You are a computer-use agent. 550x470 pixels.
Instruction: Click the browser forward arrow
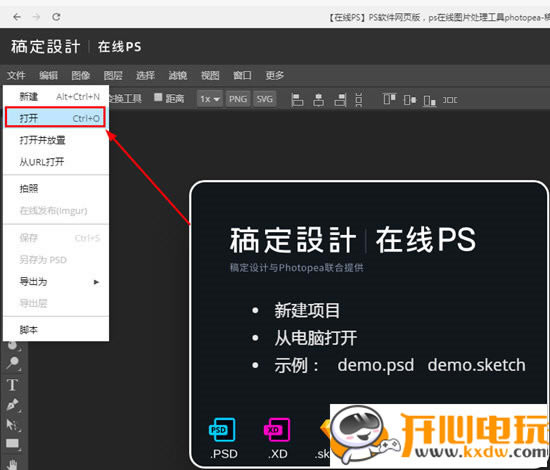click(36, 16)
